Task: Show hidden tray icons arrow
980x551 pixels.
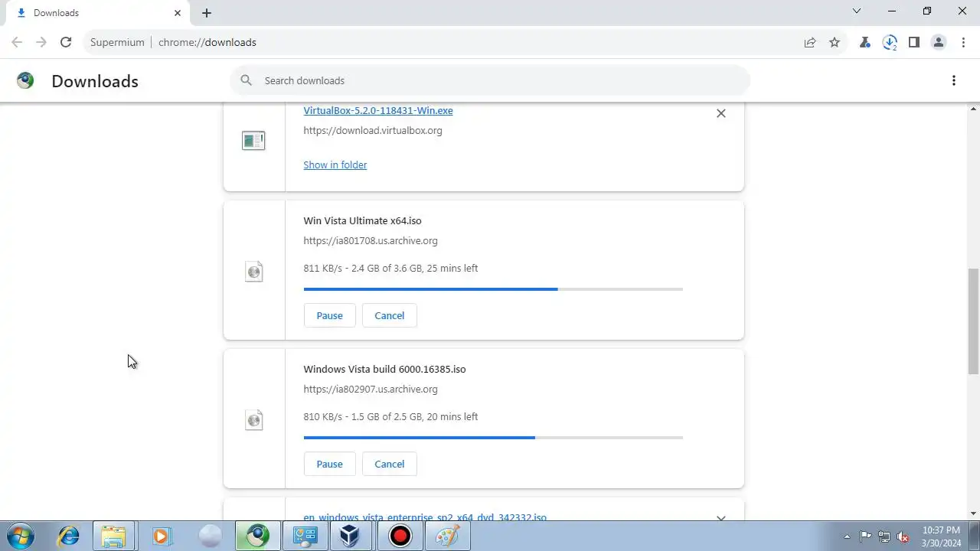Action: 847,536
